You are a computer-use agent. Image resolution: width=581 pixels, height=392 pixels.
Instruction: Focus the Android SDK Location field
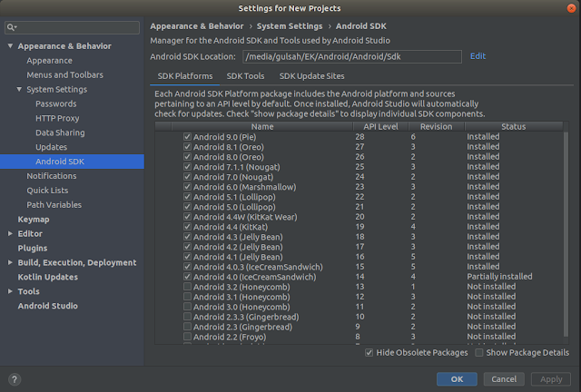(352, 56)
